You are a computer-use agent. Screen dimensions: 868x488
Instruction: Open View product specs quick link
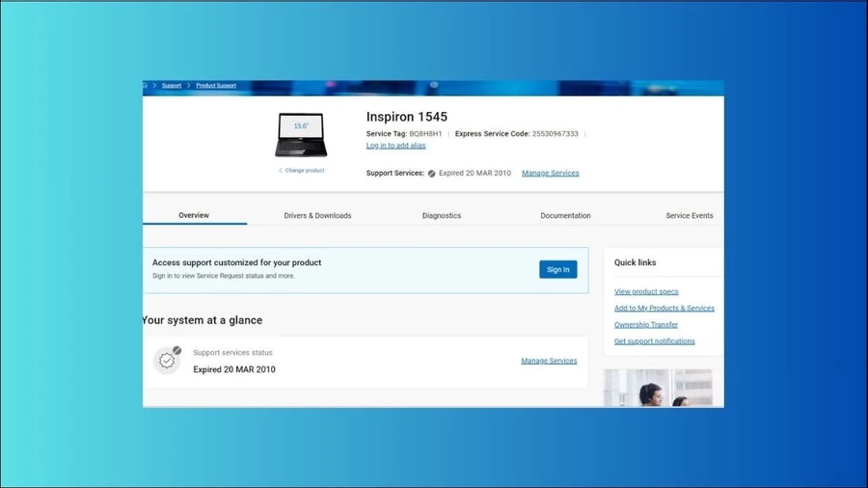[x=646, y=291]
